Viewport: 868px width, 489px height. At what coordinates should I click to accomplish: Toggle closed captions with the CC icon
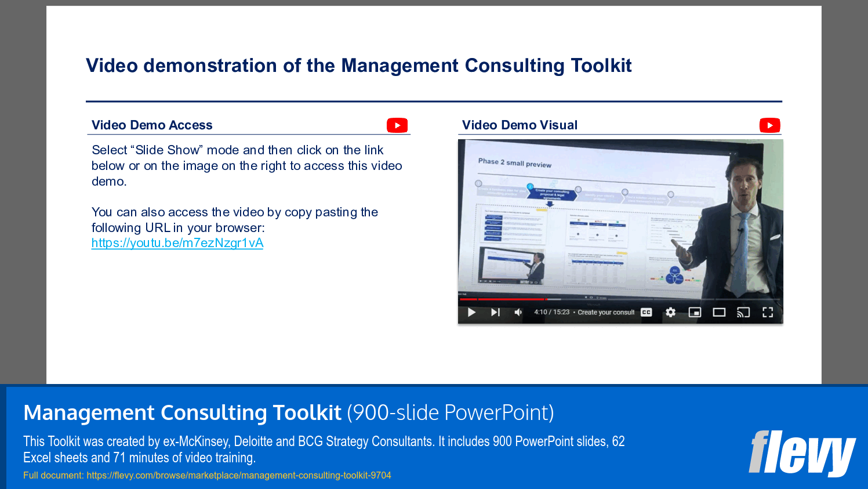(647, 312)
